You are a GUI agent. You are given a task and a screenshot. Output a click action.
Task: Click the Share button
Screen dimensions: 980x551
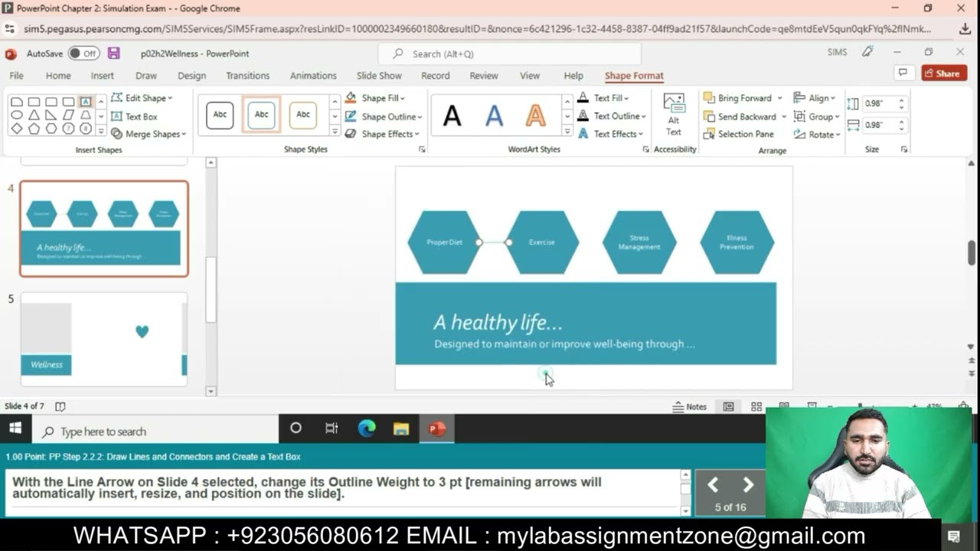943,73
